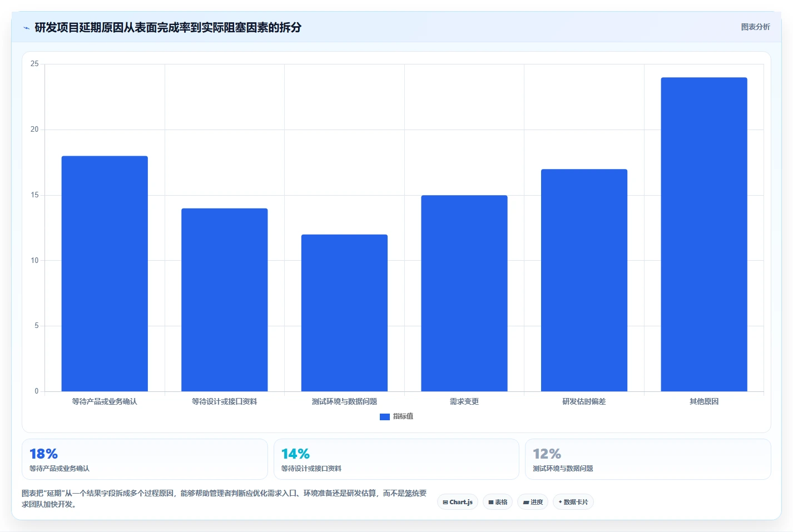
Task: Click the 数据卡片 tag chip
Action: click(x=573, y=502)
